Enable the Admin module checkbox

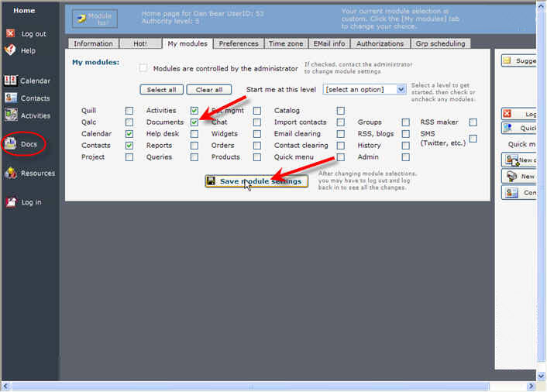pyautogui.click(x=405, y=157)
